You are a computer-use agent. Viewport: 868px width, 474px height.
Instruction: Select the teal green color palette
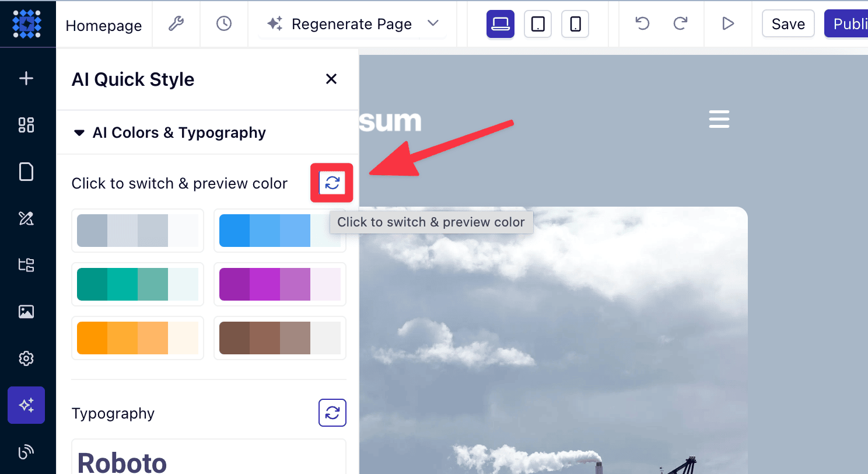click(138, 284)
